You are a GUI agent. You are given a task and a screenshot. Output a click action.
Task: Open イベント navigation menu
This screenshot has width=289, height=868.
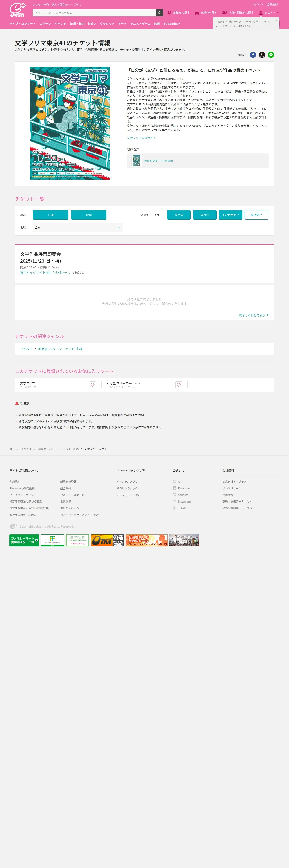[61, 24]
